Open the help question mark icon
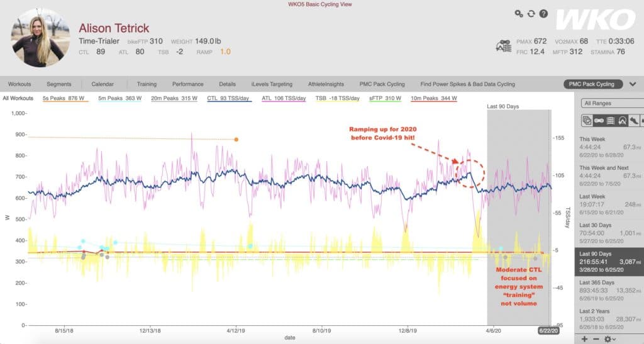The height and width of the screenshot is (344, 644). coord(543,14)
